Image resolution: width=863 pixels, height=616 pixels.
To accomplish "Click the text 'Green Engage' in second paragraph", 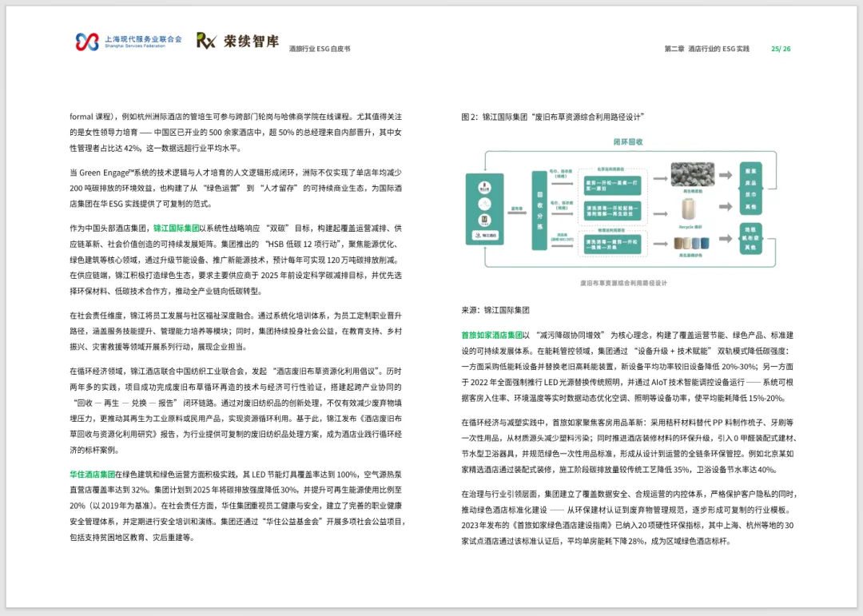I will point(104,173).
